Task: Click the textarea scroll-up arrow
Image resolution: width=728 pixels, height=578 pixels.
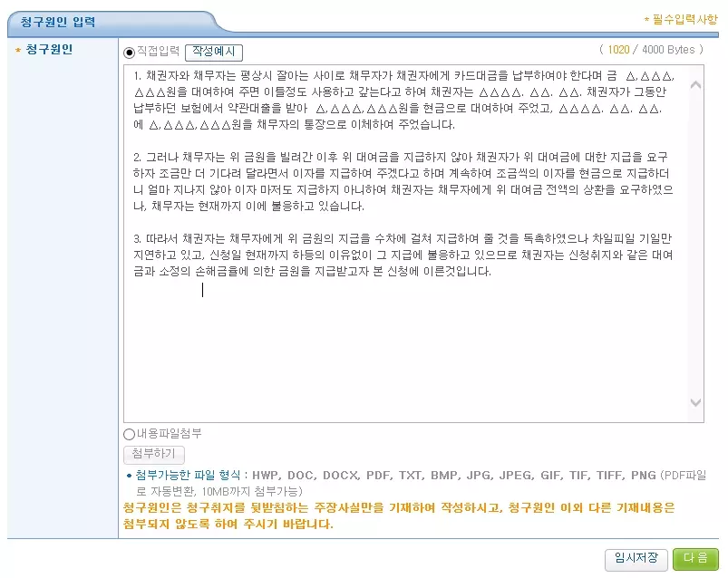Action: coord(695,85)
